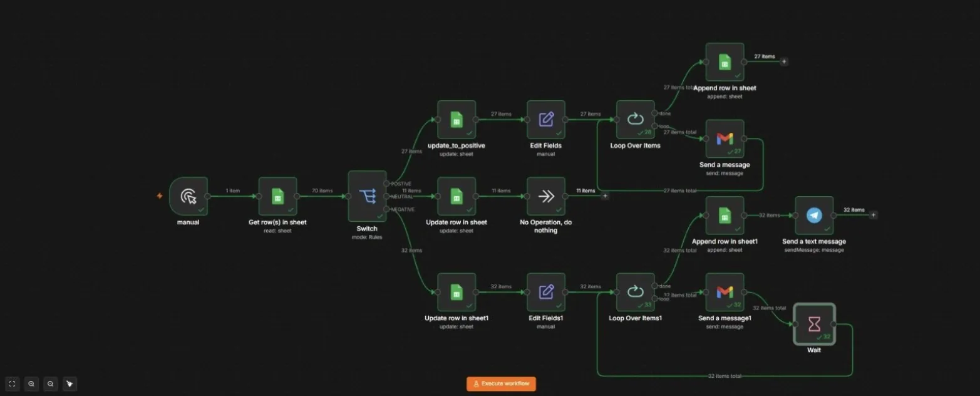Click "11 items" between Update row in sheet and No Operation

(x=501, y=190)
